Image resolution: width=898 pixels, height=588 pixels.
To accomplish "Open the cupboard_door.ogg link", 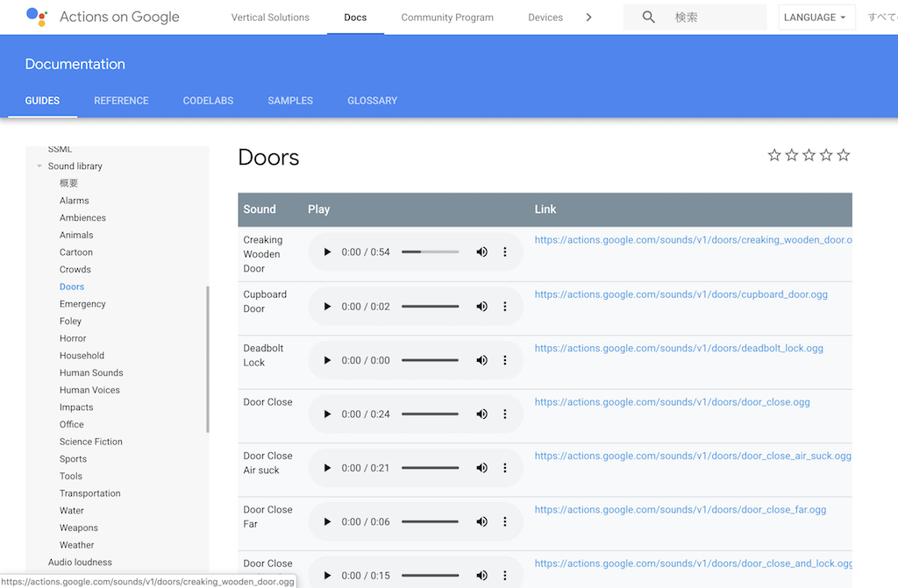I will click(681, 294).
